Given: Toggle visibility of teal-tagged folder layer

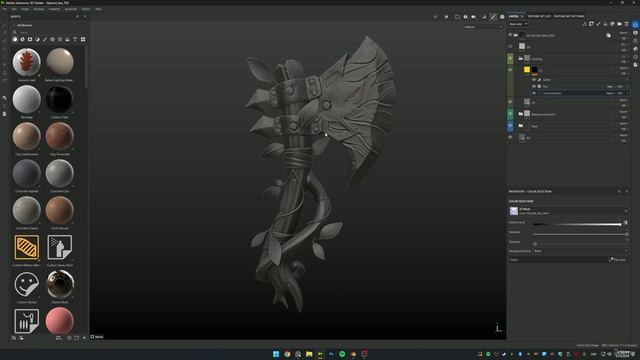Looking at the screenshot, I should click(510, 114).
